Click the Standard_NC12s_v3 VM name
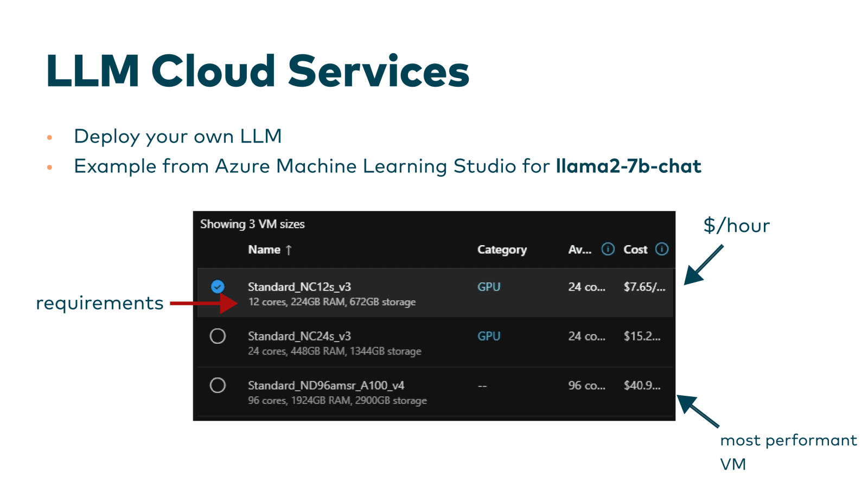This screenshot has height=488, width=868. point(299,287)
